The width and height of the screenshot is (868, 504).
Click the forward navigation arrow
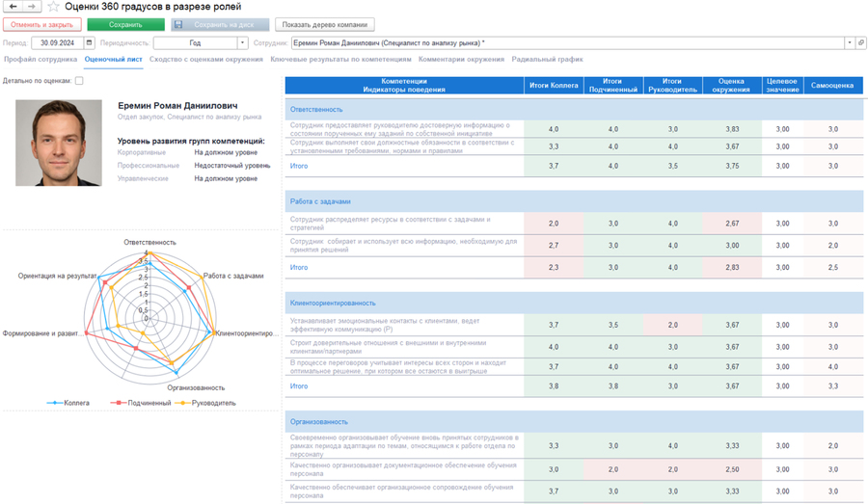[32, 7]
